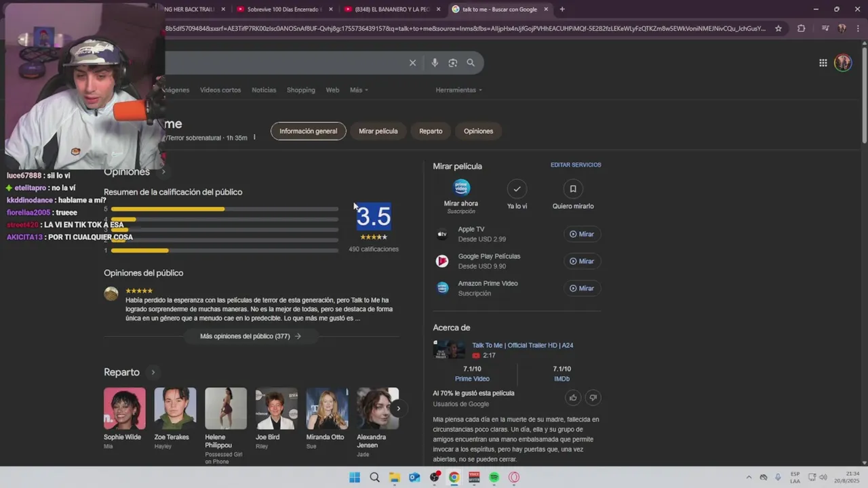Click the 5-star rating bar
The width and height of the screenshot is (868, 488).
[224, 209]
